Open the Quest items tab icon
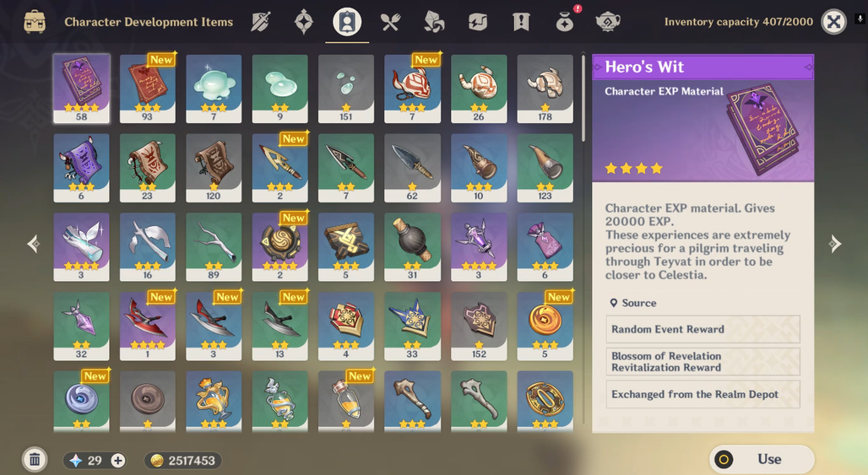 521,22
